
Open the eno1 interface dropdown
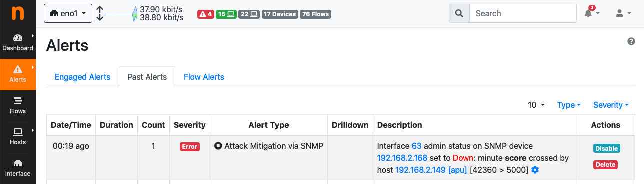pyautogui.click(x=68, y=14)
